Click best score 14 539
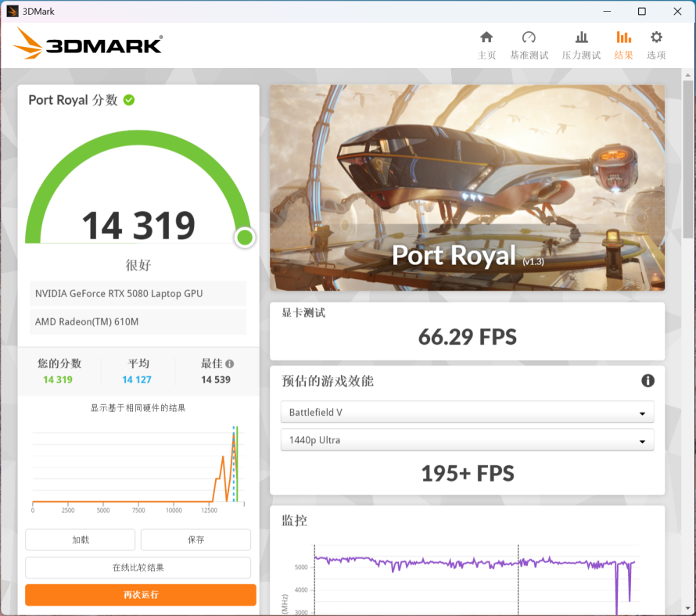Image resolution: width=696 pixels, height=616 pixels. point(216,379)
